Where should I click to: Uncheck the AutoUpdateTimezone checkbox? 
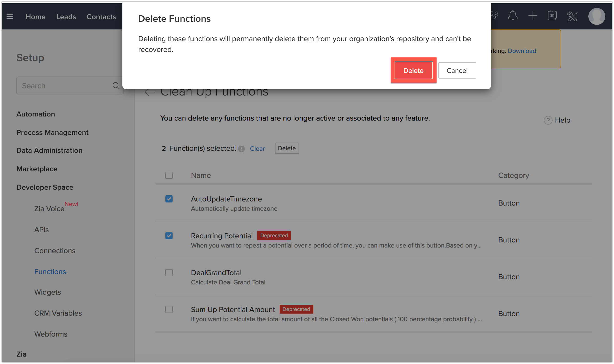pyautogui.click(x=169, y=199)
